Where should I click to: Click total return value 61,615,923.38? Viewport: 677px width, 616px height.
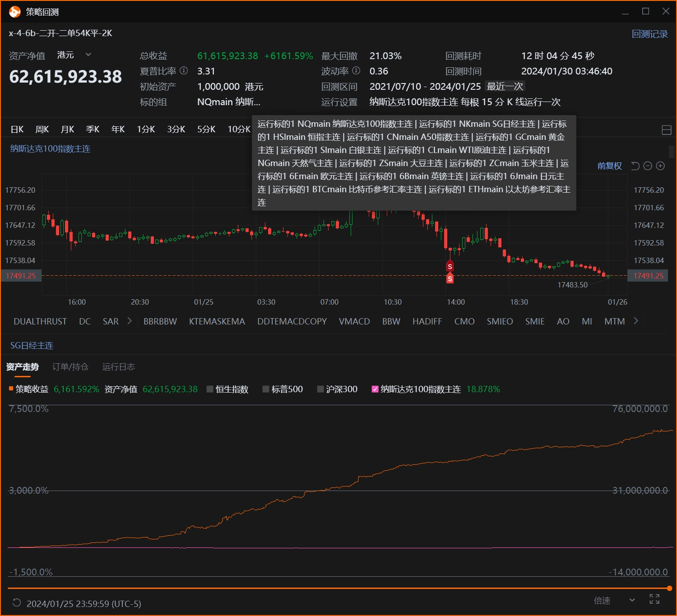[x=227, y=56]
